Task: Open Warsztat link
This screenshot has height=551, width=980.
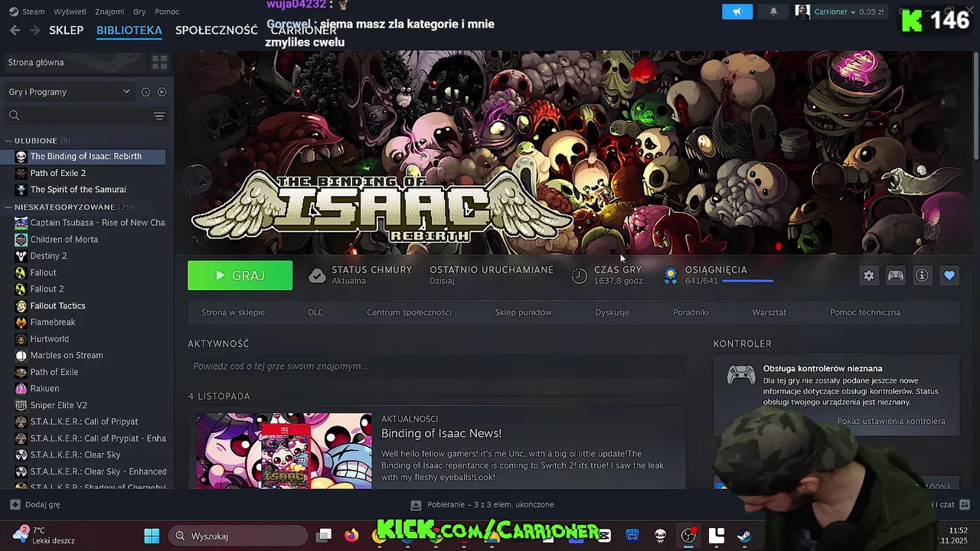Action: (x=769, y=312)
